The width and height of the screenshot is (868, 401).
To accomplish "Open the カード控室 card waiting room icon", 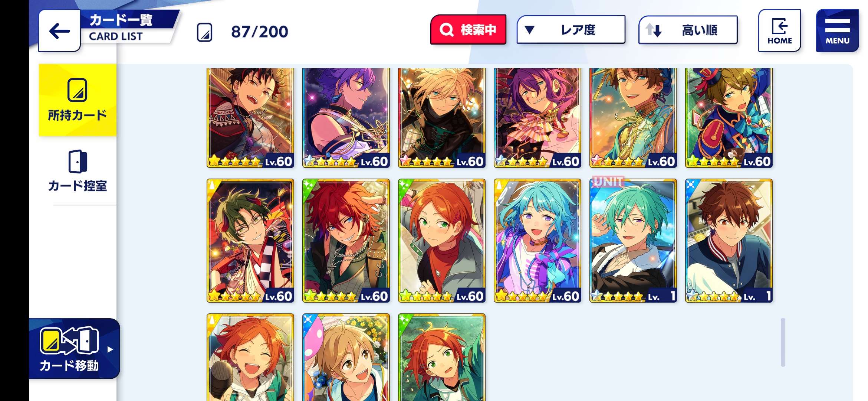I will pos(78,162).
